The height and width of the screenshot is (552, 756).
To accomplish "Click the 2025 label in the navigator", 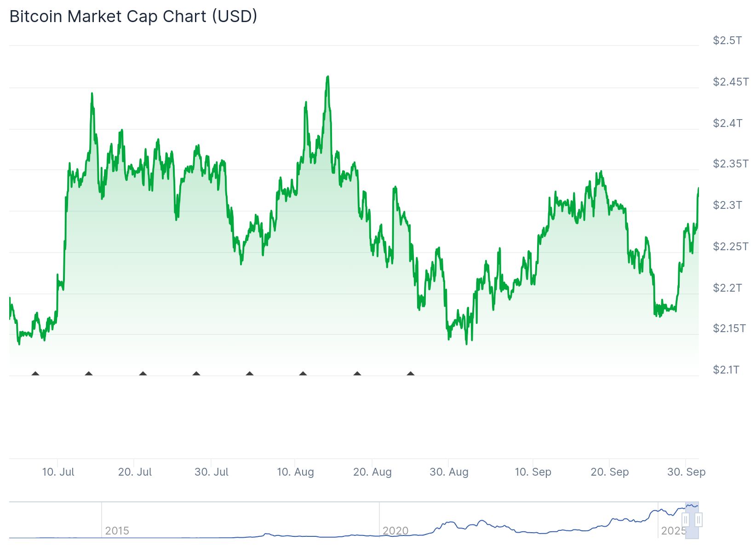I will pos(673,531).
